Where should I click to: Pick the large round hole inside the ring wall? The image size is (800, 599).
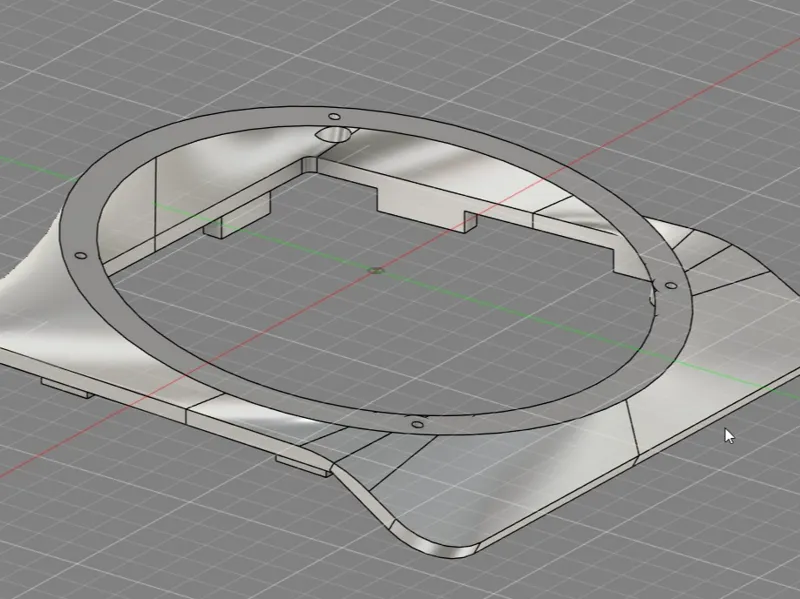(x=334, y=135)
